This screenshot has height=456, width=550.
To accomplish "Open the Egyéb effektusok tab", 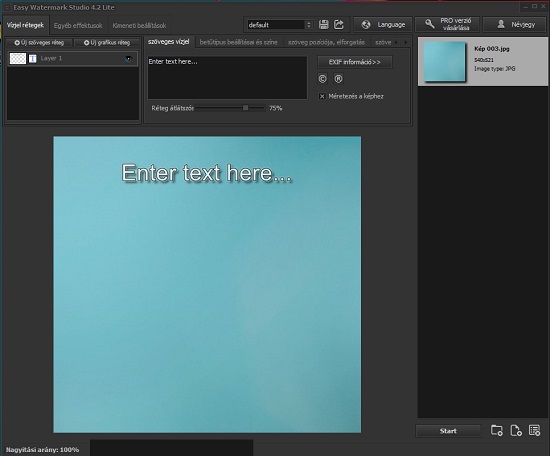I will [78, 26].
